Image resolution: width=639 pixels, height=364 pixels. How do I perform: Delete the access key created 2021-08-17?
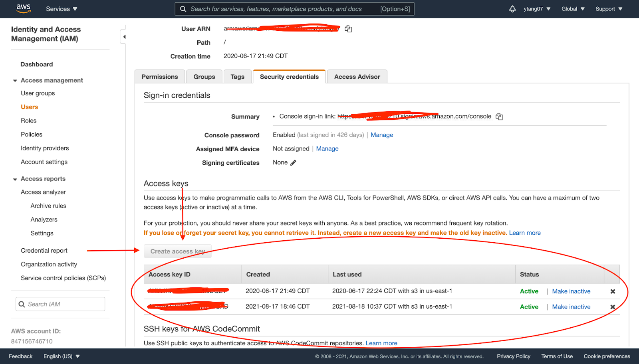coord(613,307)
